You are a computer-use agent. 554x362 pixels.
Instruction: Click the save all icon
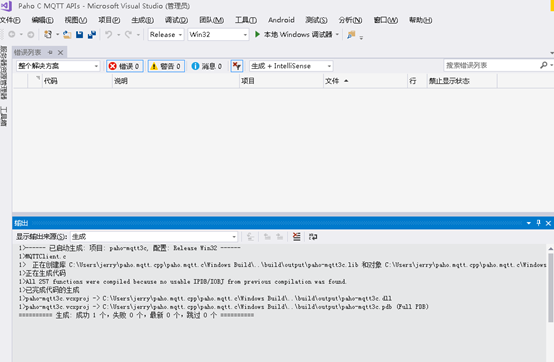tap(92, 34)
